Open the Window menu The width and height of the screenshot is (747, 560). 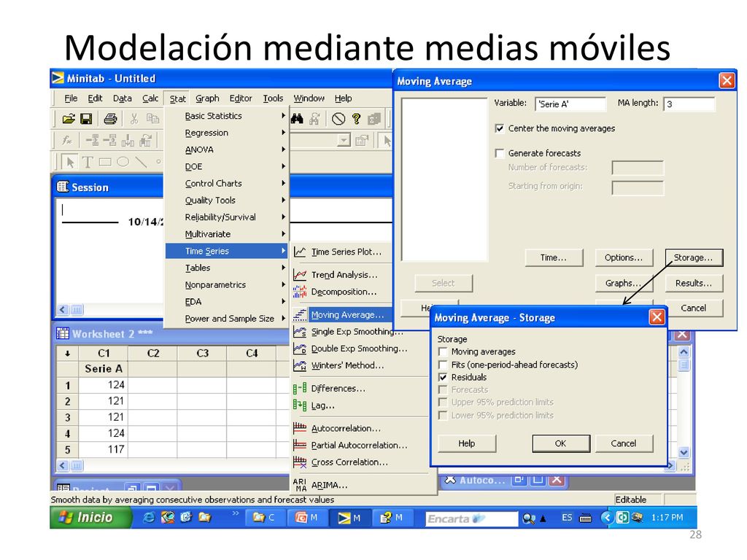point(309,98)
